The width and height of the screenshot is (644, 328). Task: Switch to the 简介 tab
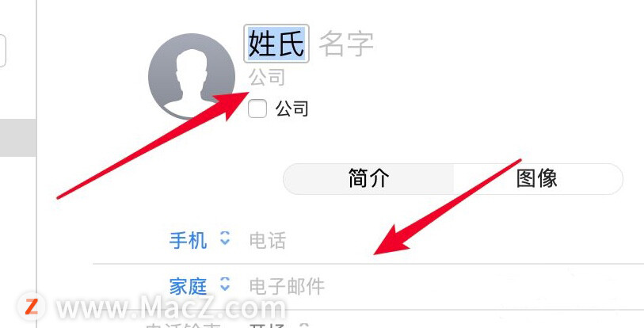[368, 179]
